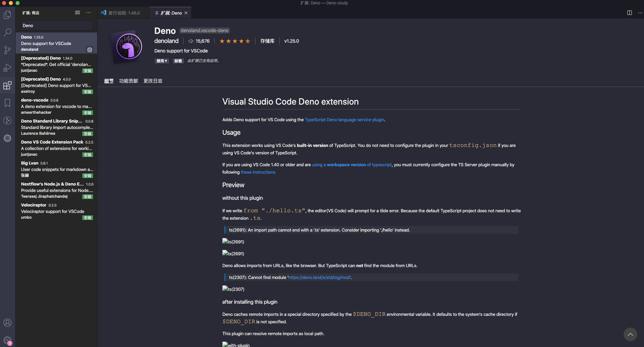This screenshot has width=644, height=347.
Task: Open the Search view in activity bar
Action: pyautogui.click(x=7, y=32)
